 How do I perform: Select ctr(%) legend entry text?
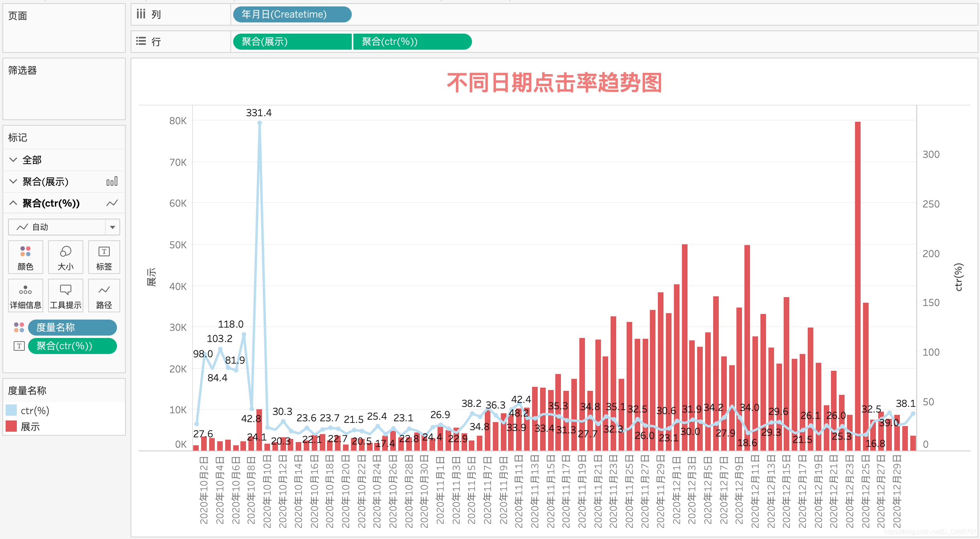pos(35,410)
